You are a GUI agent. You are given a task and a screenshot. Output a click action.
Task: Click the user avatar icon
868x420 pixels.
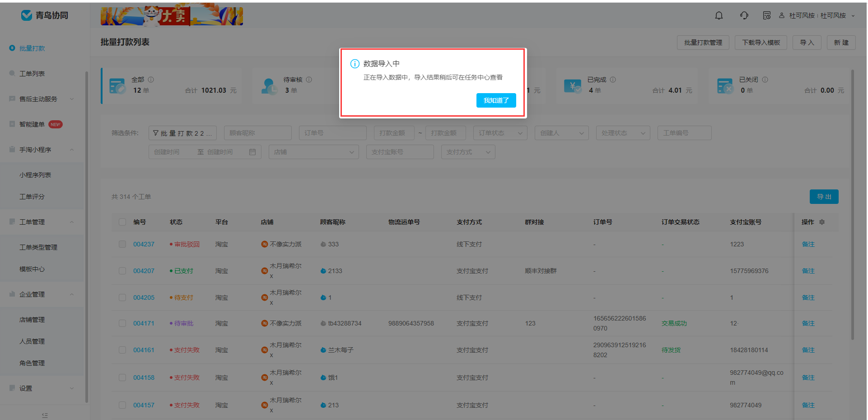(781, 15)
